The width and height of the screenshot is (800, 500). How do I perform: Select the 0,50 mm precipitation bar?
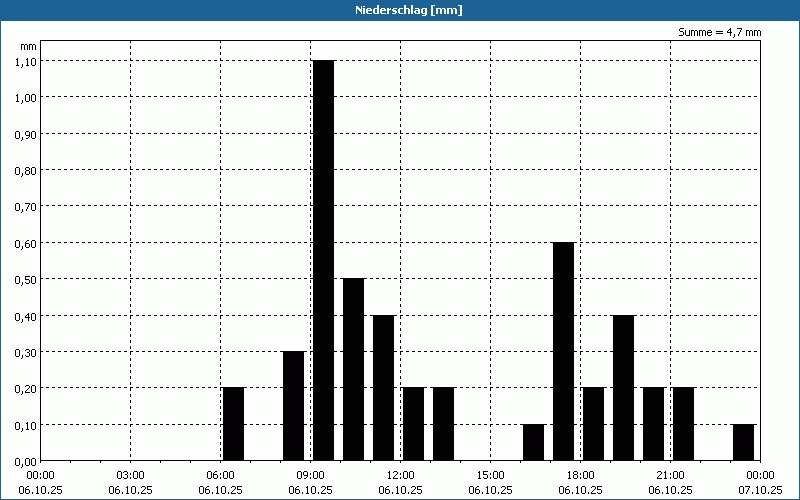pyautogui.click(x=353, y=369)
